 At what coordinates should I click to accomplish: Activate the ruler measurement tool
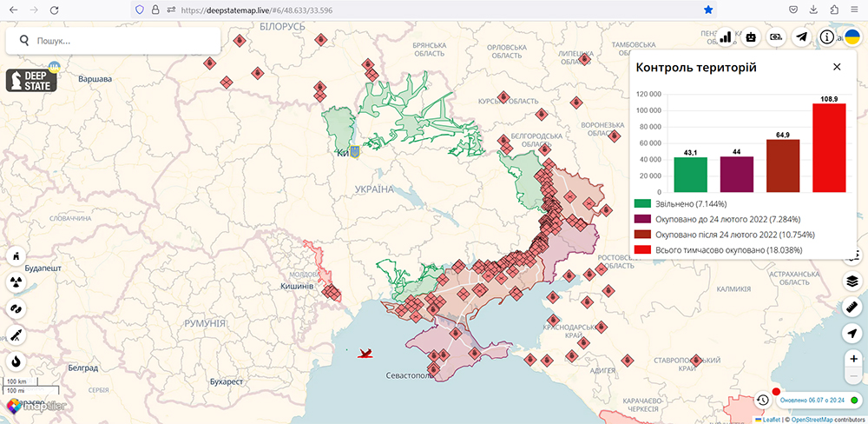click(x=852, y=307)
